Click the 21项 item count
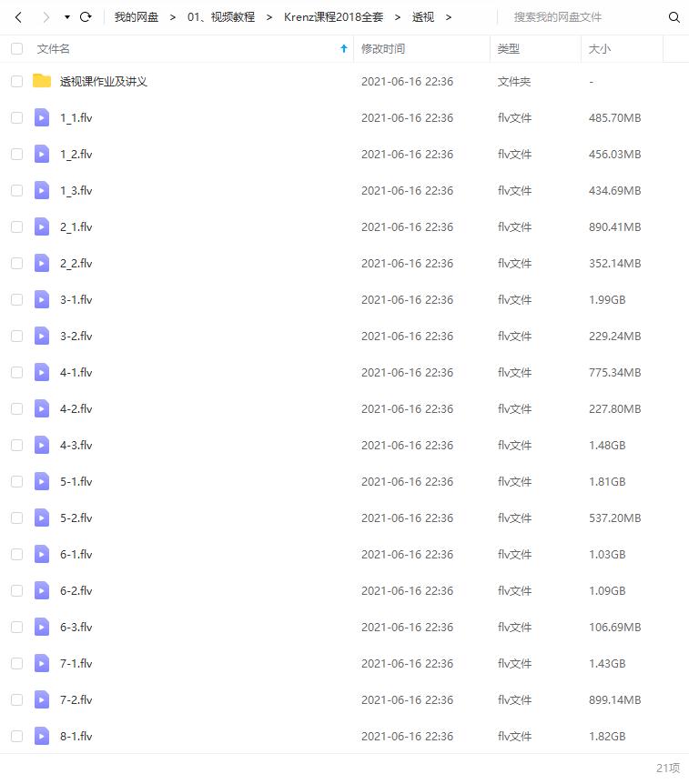 (x=668, y=768)
